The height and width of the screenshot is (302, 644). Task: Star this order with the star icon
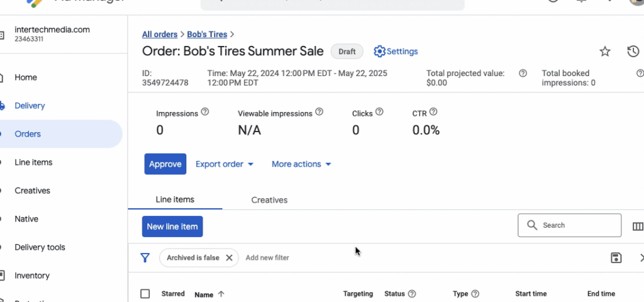604,52
